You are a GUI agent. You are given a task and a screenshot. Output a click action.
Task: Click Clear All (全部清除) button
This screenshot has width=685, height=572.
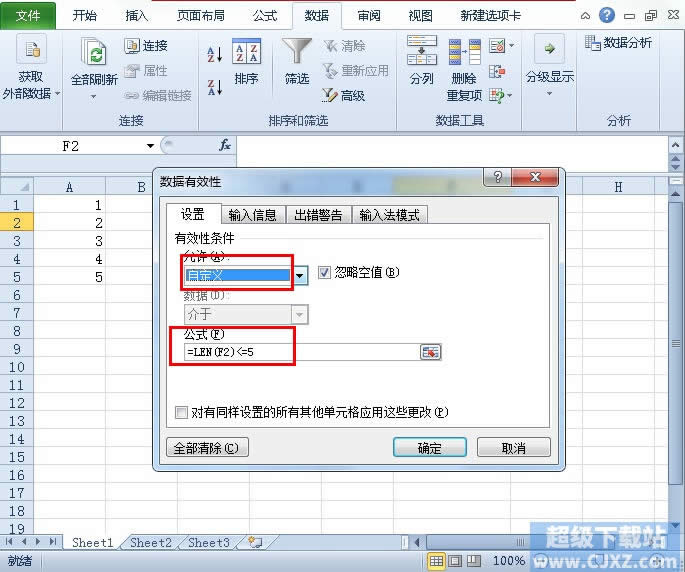[208, 447]
